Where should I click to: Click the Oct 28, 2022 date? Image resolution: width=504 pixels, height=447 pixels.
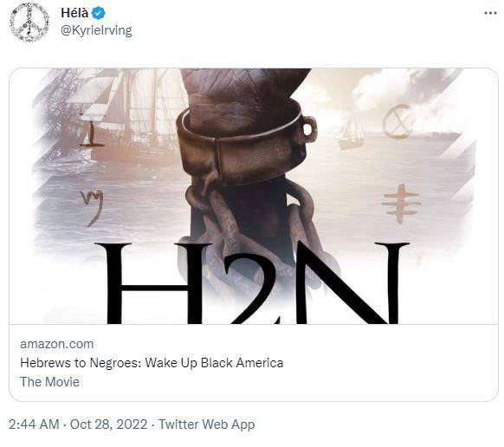pos(108,424)
